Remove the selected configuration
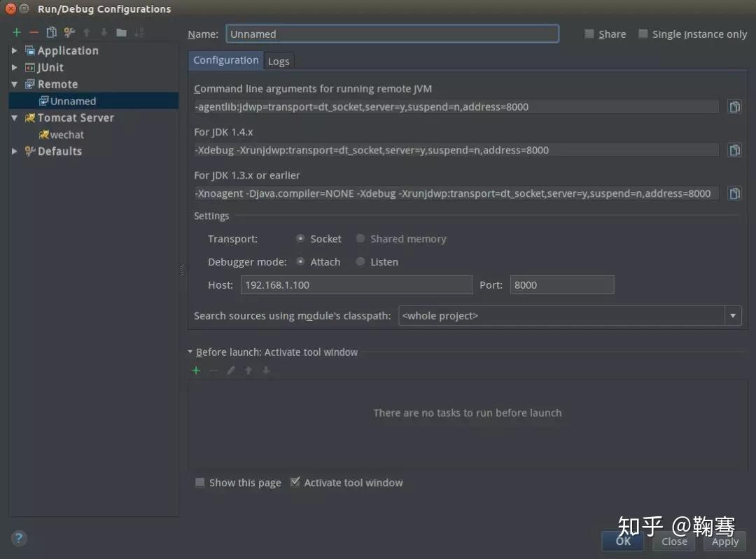Viewport: 756px width, 559px height. coord(32,32)
